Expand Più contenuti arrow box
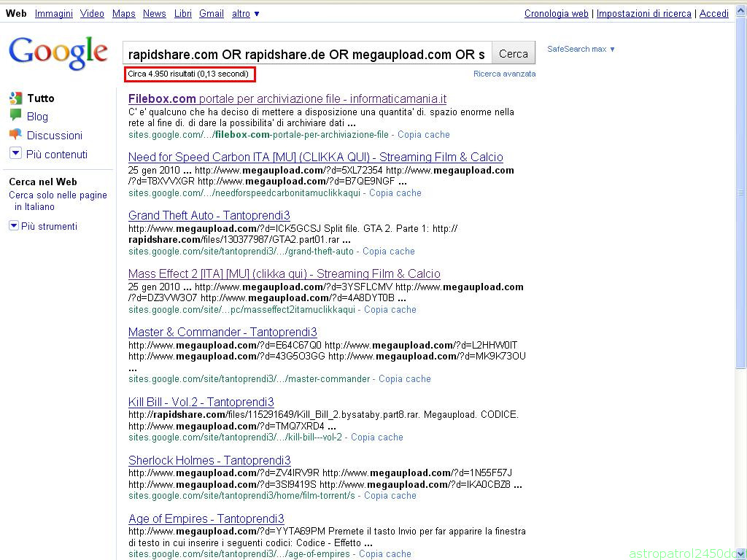The image size is (747, 560). click(16, 153)
